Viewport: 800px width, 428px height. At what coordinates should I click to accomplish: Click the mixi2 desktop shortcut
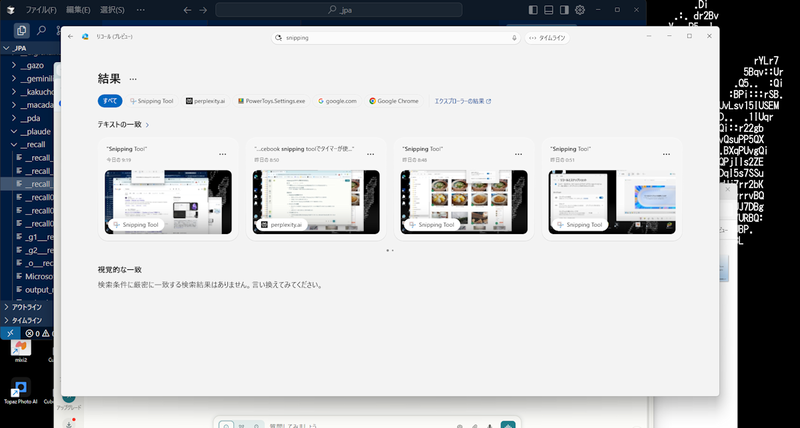(x=21, y=351)
